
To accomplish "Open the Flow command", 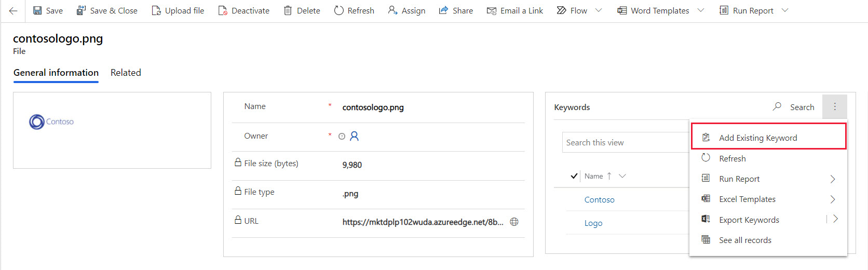I will pos(572,10).
